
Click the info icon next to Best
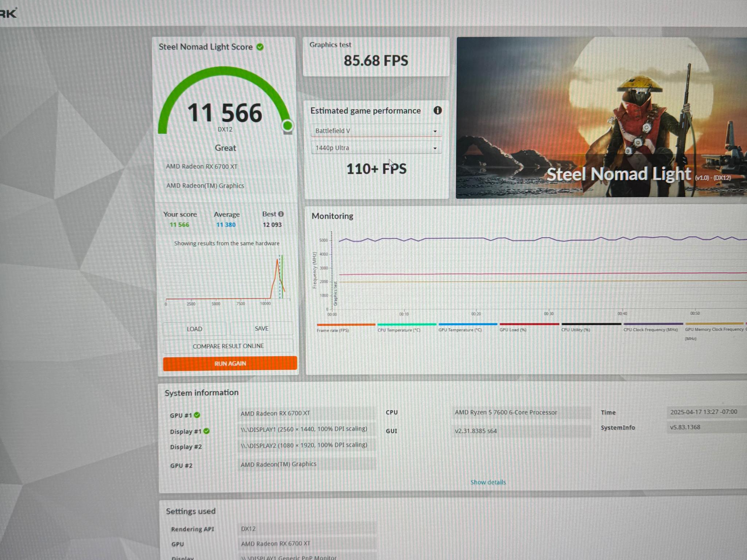[x=281, y=214]
